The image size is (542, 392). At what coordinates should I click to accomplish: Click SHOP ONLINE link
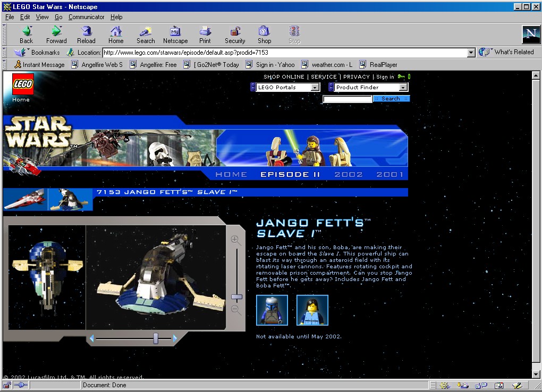click(284, 76)
